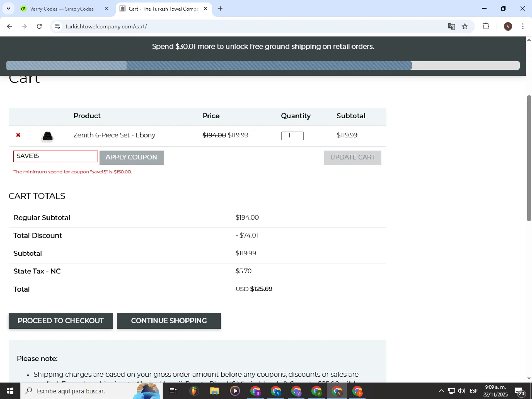Click the scrollbar down arrow
This screenshot has width=532, height=399.
pos(529,378)
